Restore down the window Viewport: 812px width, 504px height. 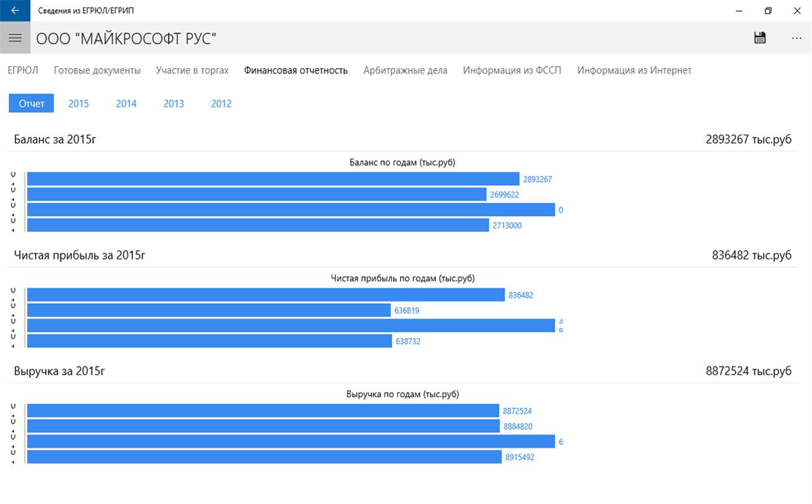tap(768, 11)
